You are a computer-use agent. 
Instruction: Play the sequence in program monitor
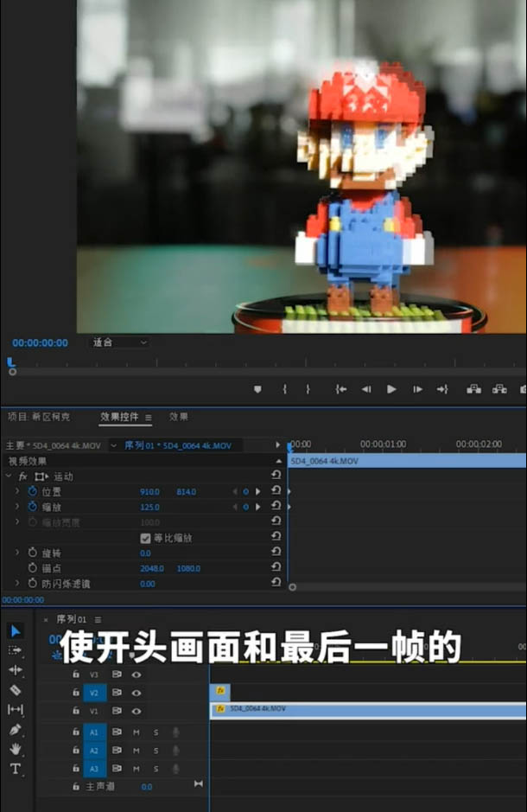(391, 389)
